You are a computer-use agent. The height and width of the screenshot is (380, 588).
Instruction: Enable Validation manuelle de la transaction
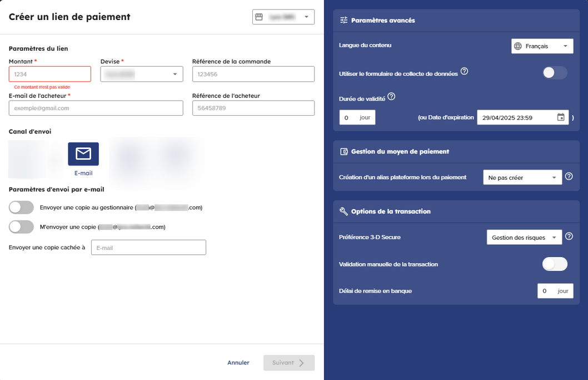tap(555, 264)
